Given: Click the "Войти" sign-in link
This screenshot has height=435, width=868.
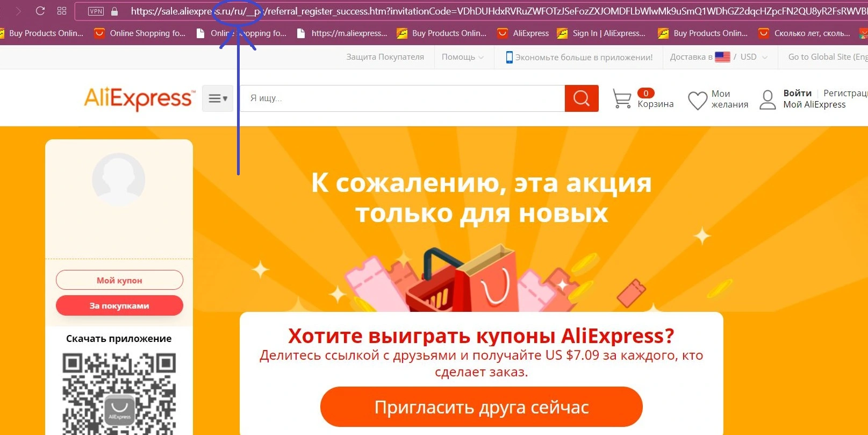Looking at the screenshot, I should [x=797, y=93].
